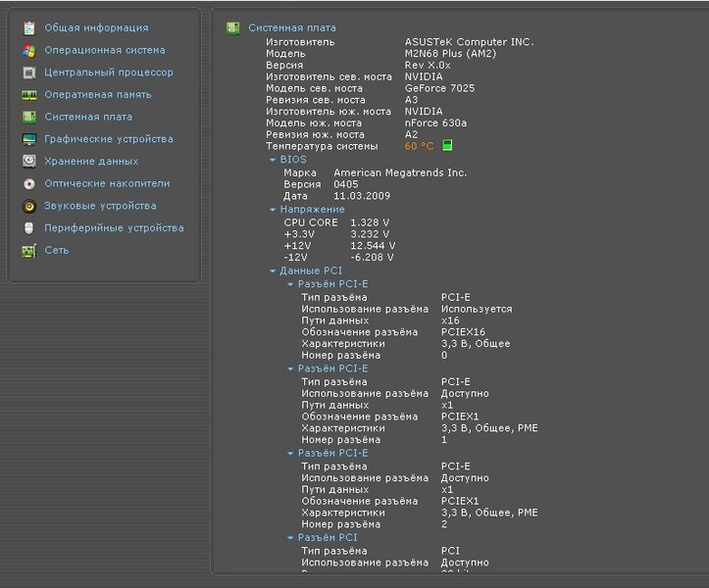
Task: Open the Общая информация section
Action: click(x=96, y=28)
